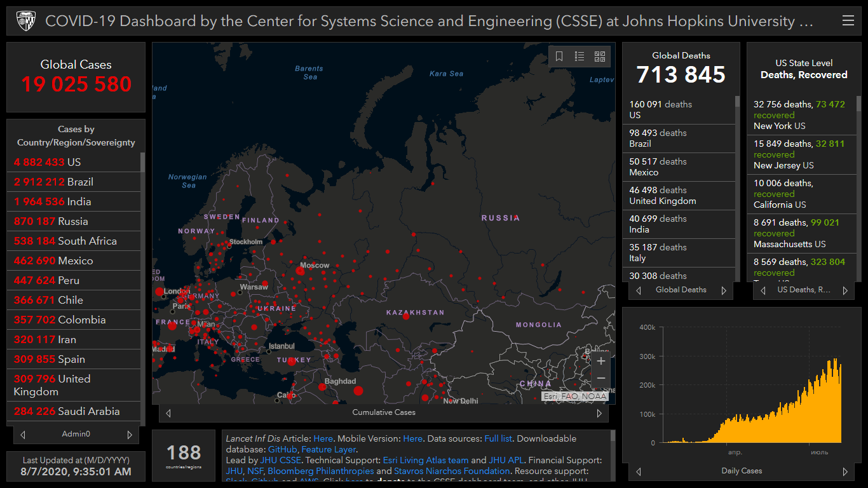Screen dimensions: 868x488
Task: Show next list after Global Deaths
Action: click(x=723, y=290)
